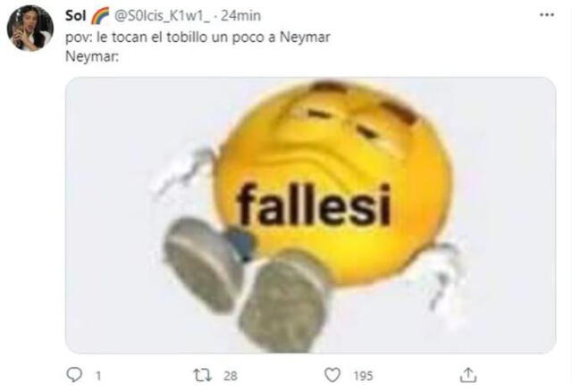View the like count 195
The height and width of the screenshot is (392, 572).
pos(363,376)
